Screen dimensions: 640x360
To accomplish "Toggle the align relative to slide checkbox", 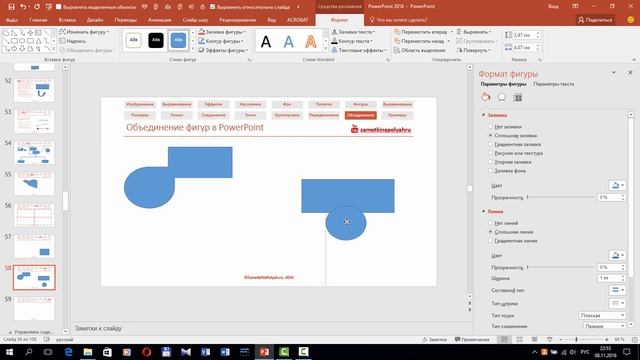I will [x=212, y=7].
